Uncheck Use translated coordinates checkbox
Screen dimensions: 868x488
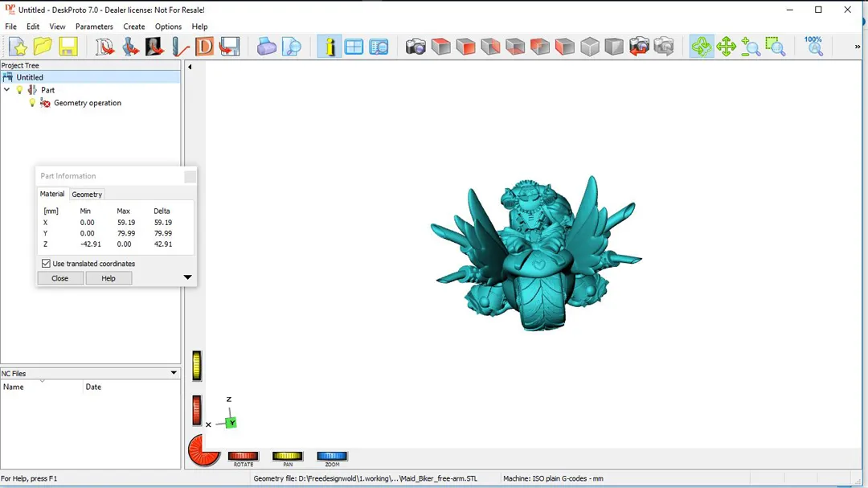[x=46, y=264]
